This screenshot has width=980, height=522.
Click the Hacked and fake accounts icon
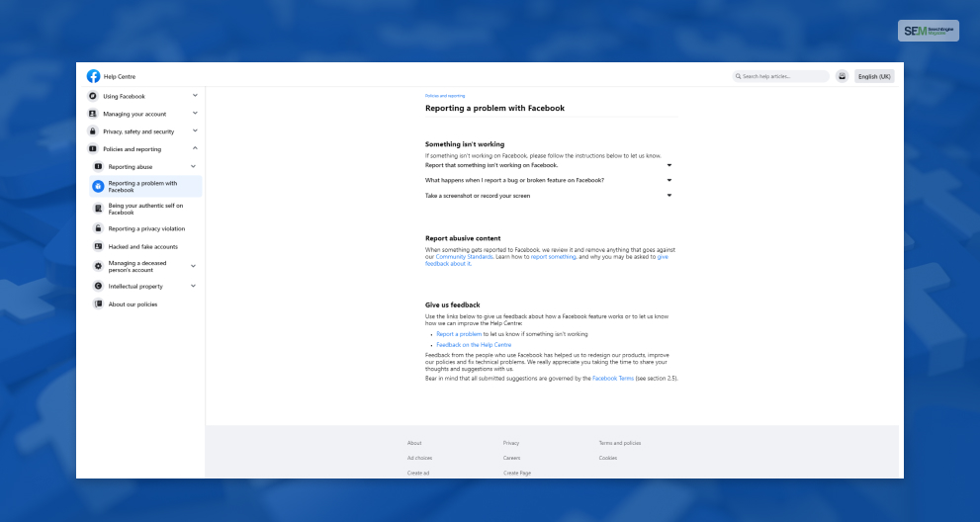point(98,246)
